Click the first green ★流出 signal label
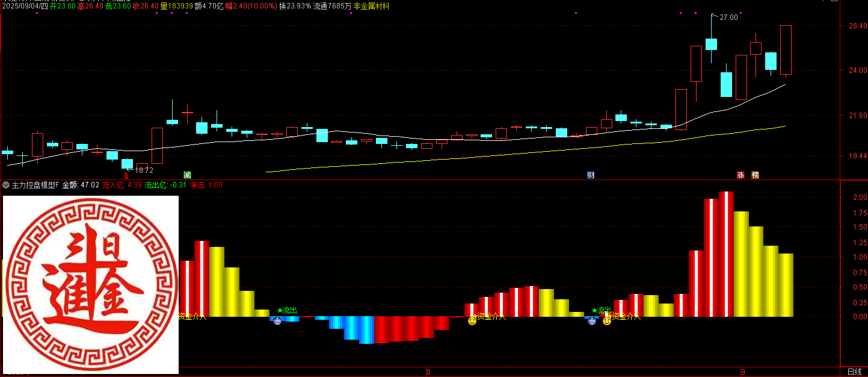 pyautogui.click(x=287, y=311)
